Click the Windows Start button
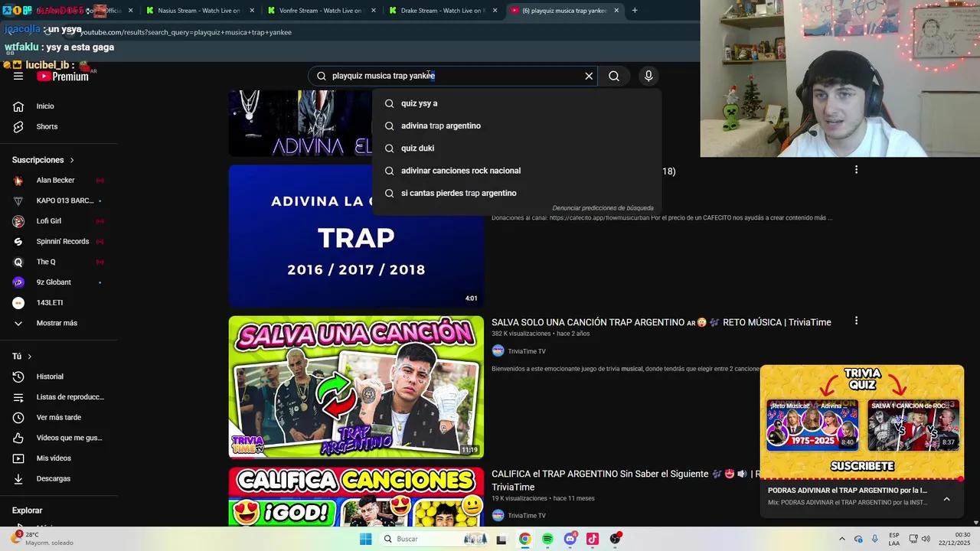The height and width of the screenshot is (551, 980). tap(366, 539)
